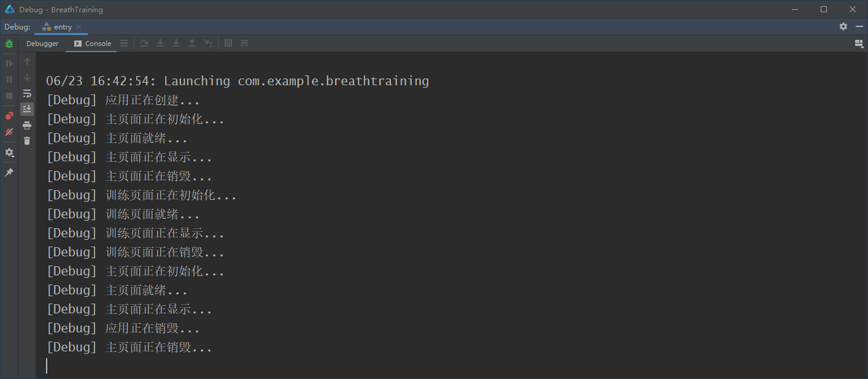Hide the Debug tool window
This screenshot has height=379, width=868.
tap(859, 27)
